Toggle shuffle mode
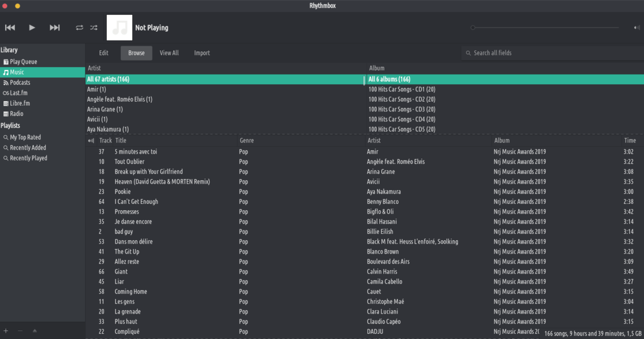644x339 pixels. (x=94, y=28)
